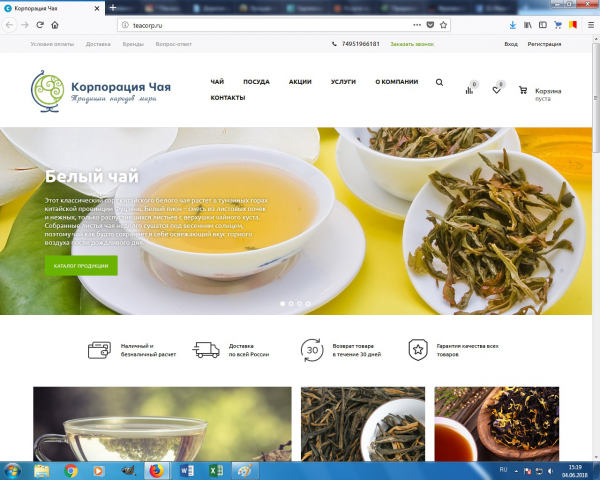This screenshot has width=600, height=480.
Task: Select fourth slider dot on banner
Action: (308, 304)
